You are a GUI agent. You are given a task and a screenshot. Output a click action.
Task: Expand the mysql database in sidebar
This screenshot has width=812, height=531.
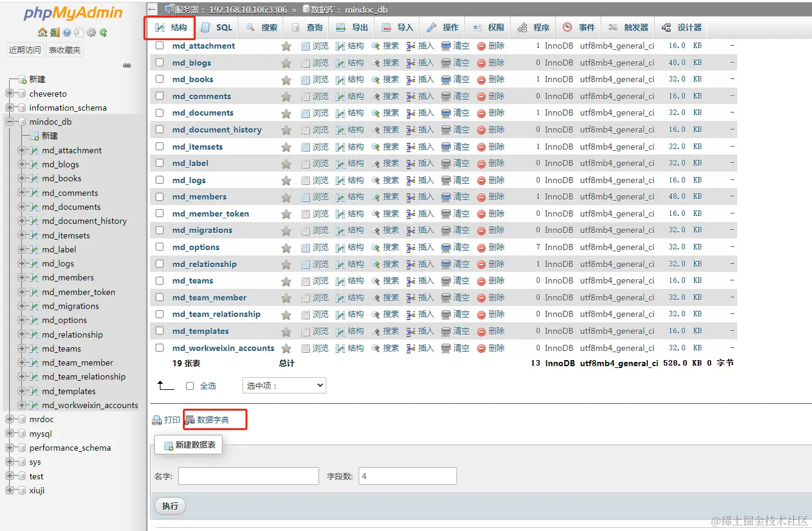click(x=9, y=434)
